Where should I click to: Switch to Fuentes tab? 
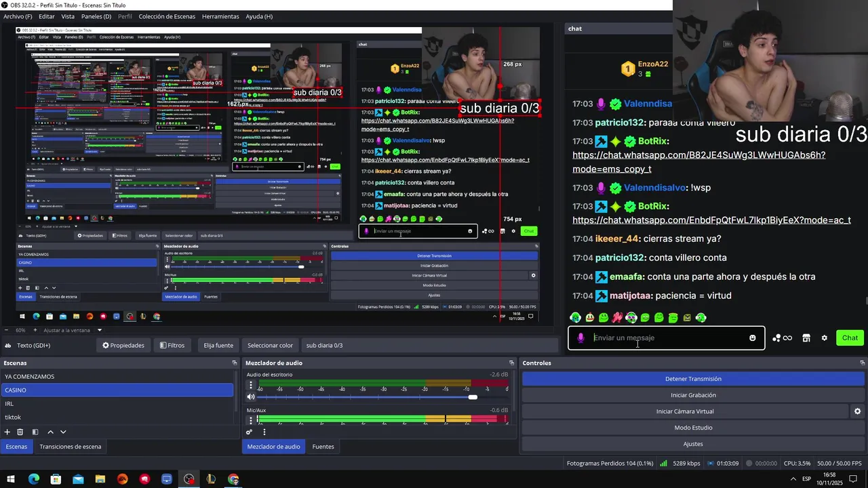(323, 447)
